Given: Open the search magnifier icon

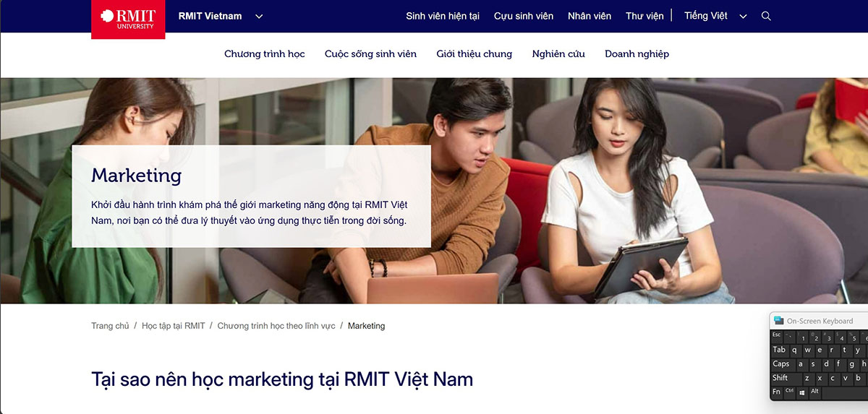Looking at the screenshot, I should point(767,16).
